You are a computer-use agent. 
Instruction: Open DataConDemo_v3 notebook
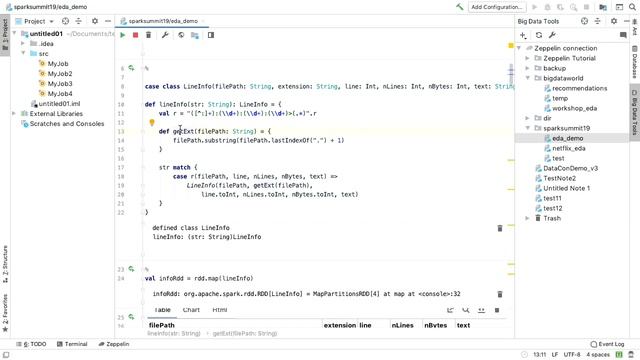click(571, 168)
